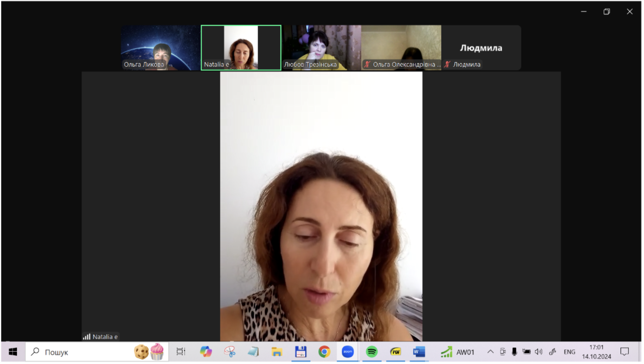This screenshot has height=364, width=644.
Task: Minimize the Zoom meeting window
Action: (584, 11)
